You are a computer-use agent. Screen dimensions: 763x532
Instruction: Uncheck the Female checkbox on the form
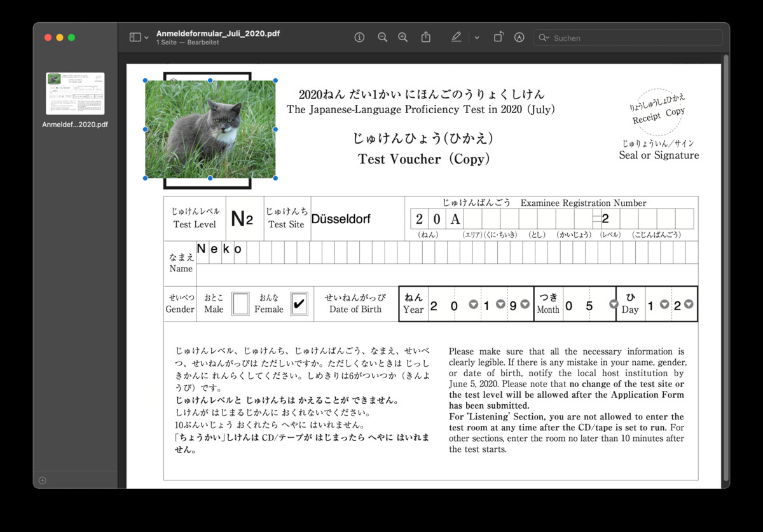coord(299,304)
